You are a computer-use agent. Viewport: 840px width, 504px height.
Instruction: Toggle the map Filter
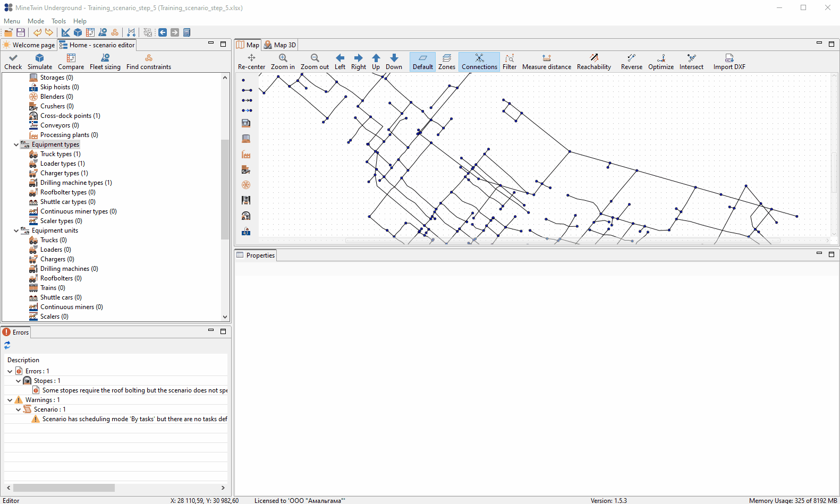pyautogui.click(x=510, y=62)
